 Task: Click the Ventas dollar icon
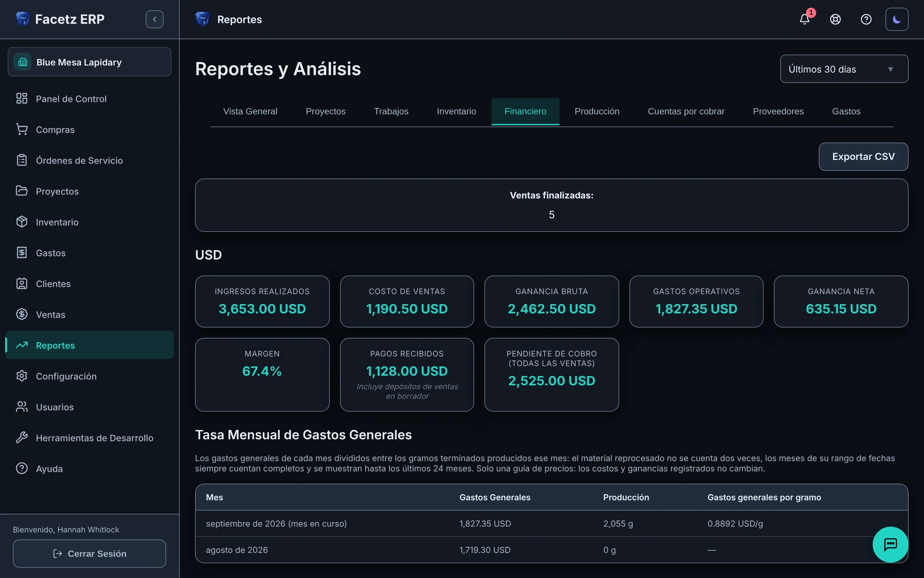tap(22, 315)
